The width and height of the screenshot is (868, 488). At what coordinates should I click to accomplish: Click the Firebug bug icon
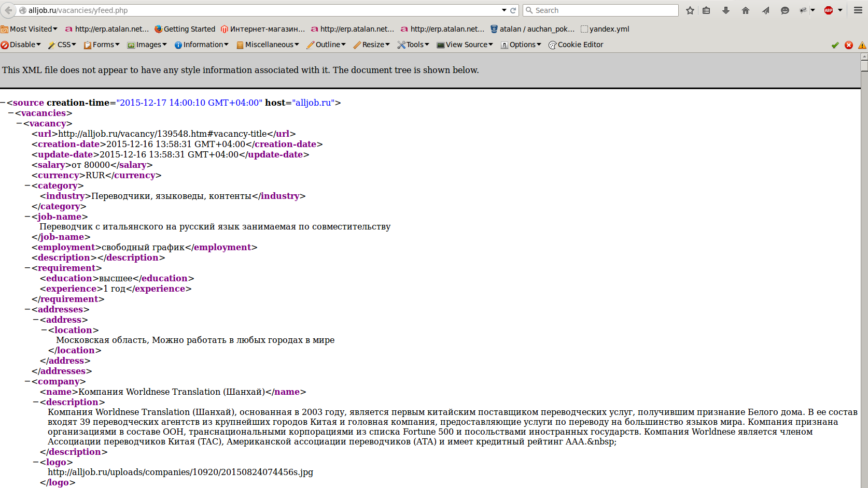click(803, 10)
